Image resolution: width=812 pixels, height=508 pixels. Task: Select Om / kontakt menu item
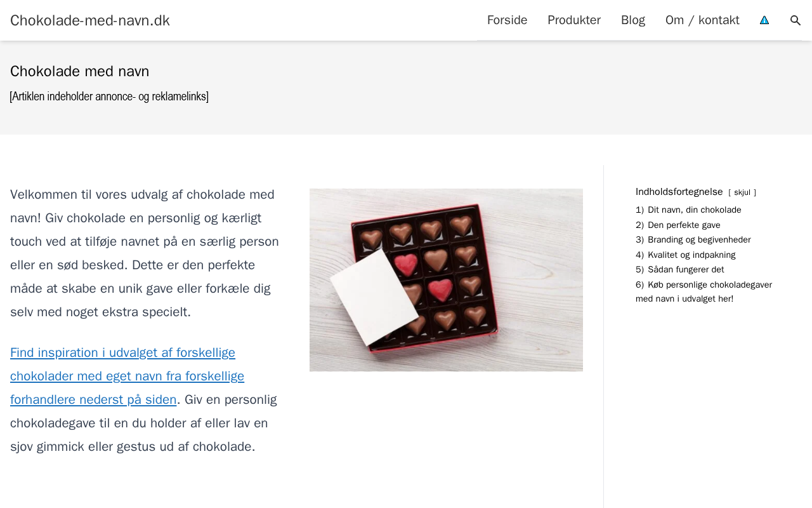pyautogui.click(x=702, y=20)
